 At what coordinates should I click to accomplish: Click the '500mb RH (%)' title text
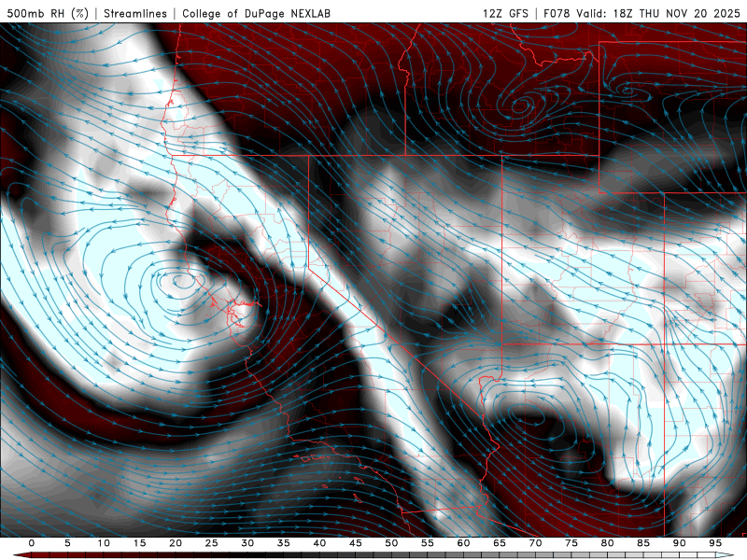click(x=48, y=13)
